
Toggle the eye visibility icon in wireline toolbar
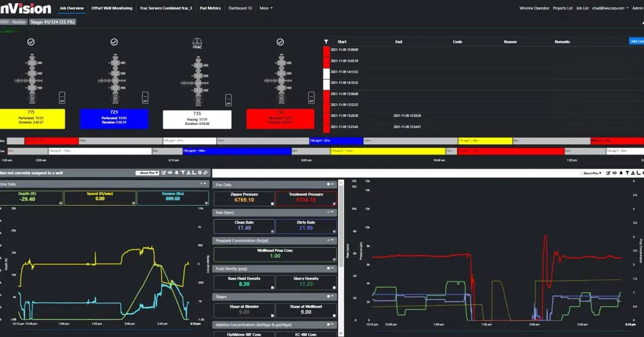coord(171,173)
